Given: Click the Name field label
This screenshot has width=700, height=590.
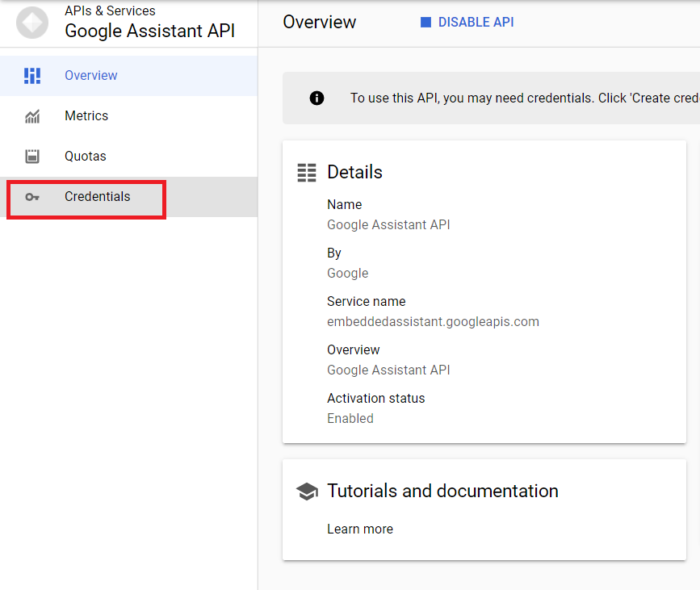Looking at the screenshot, I should pyautogui.click(x=344, y=204).
